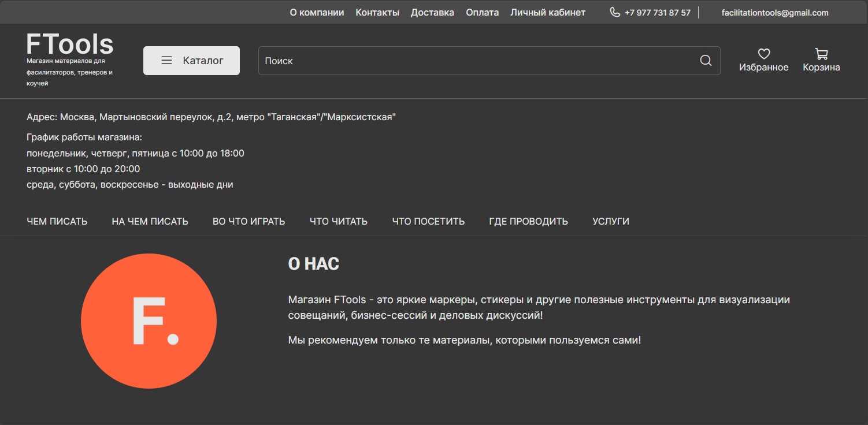The width and height of the screenshot is (868, 425).
Task: Open the ВО ЧТО ИГРАТЬ category
Action: (249, 221)
